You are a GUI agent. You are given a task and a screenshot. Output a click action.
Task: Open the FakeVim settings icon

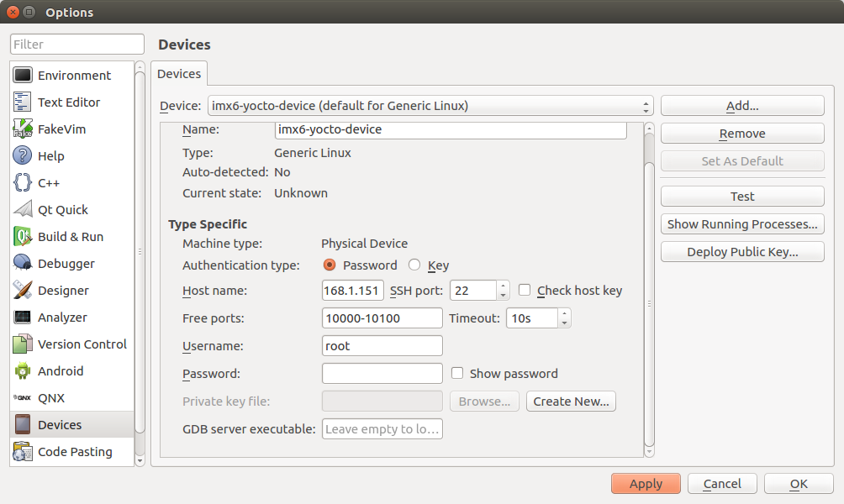pyautogui.click(x=23, y=129)
